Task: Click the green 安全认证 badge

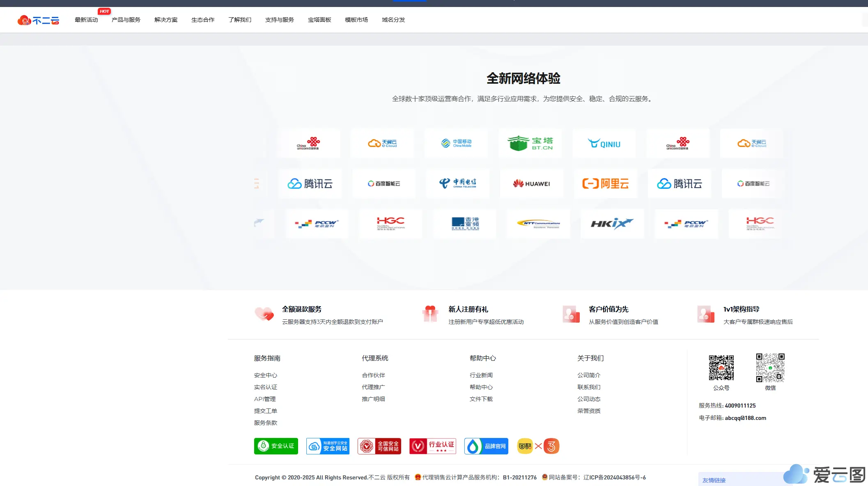Action: pos(276,446)
